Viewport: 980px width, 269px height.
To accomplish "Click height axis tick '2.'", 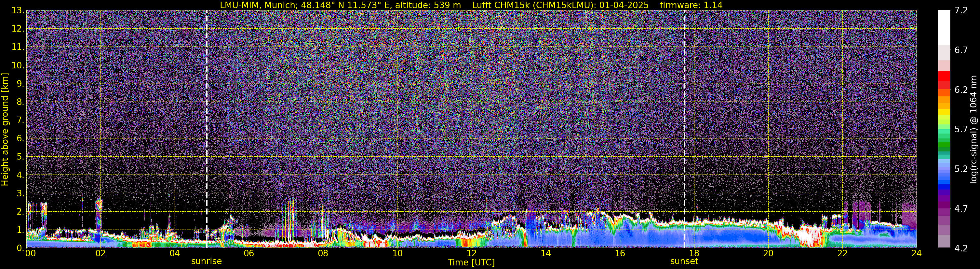I will click(x=20, y=212).
